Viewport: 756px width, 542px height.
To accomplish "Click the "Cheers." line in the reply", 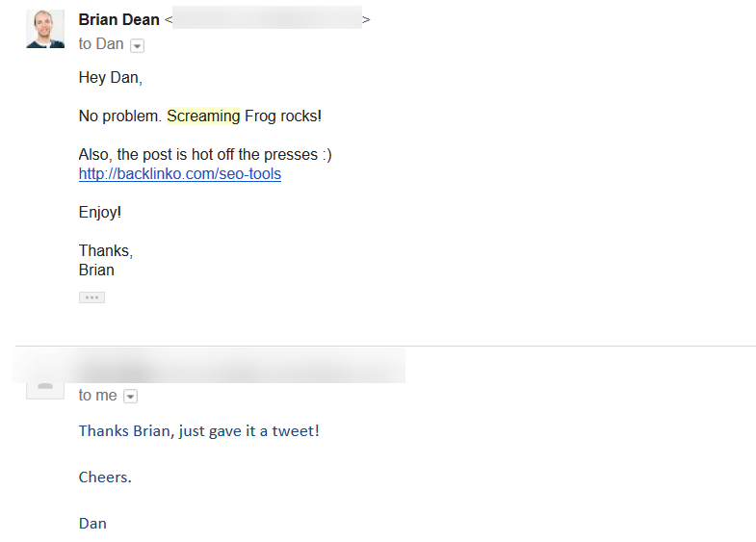I will pos(105,477).
